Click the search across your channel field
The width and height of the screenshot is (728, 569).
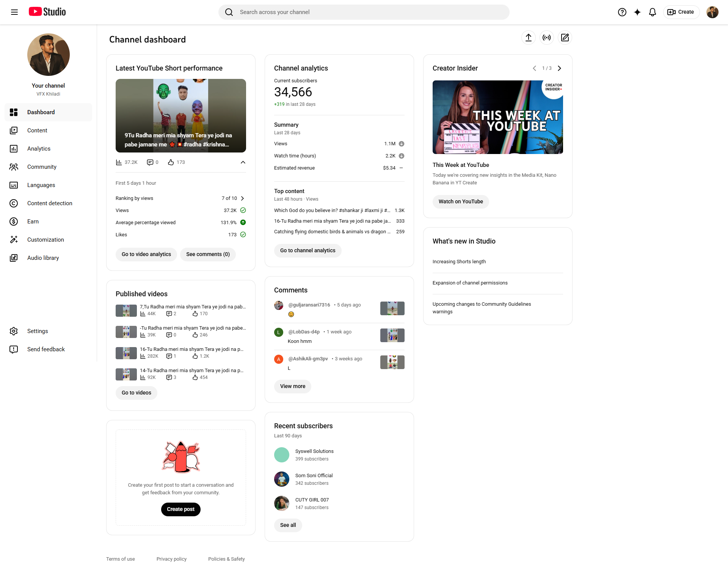coord(364,12)
